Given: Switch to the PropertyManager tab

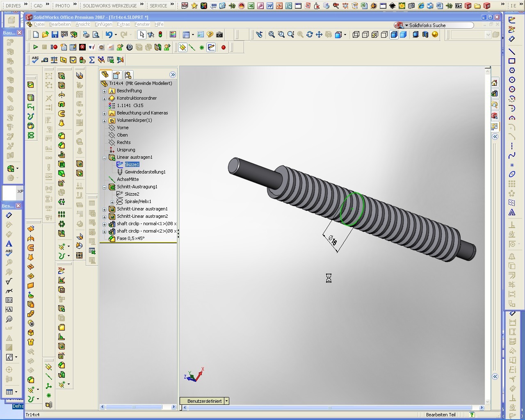Looking at the screenshot, I should (116, 75).
